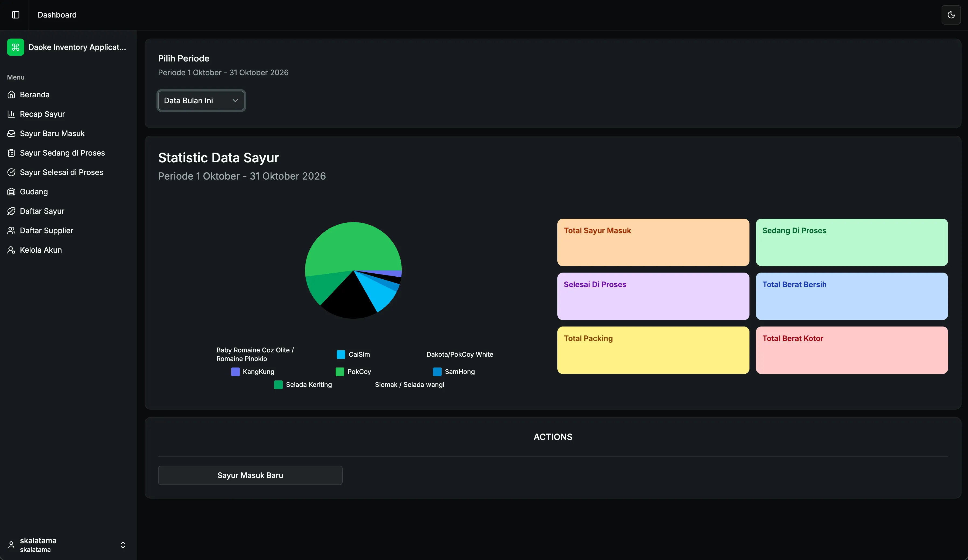Click the Daoke Inventory Application title
Screen dimensions: 968x560
[77, 47]
